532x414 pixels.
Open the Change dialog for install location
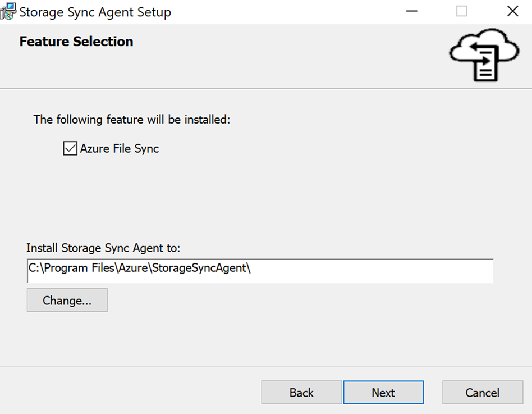coord(67,300)
